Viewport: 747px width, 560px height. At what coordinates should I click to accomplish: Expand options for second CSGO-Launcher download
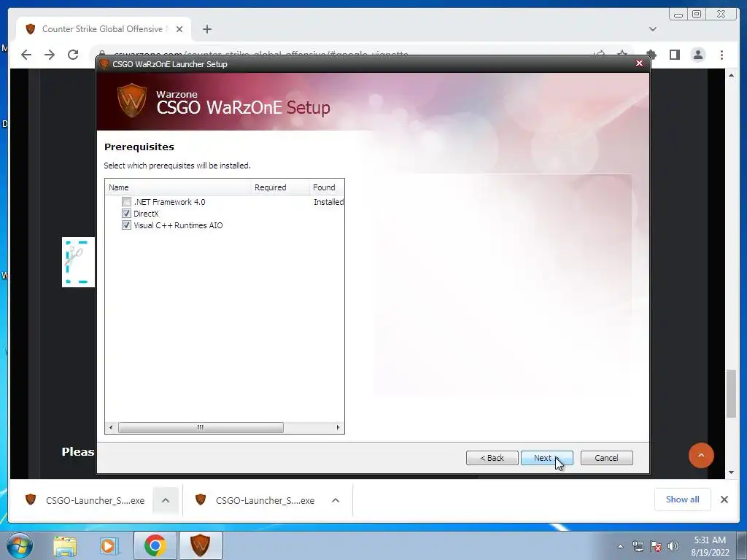336,500
